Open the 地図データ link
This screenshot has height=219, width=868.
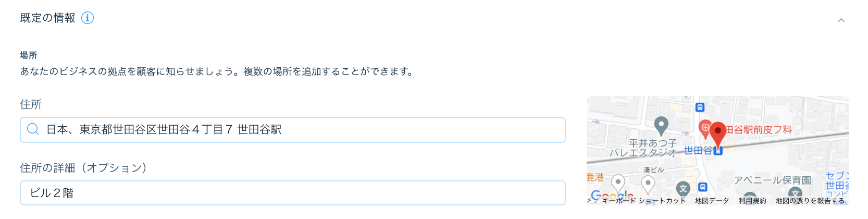(712, 201)
